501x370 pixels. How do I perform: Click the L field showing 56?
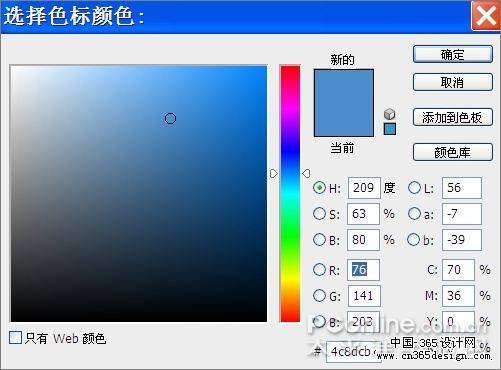click(x=462, y=188)
